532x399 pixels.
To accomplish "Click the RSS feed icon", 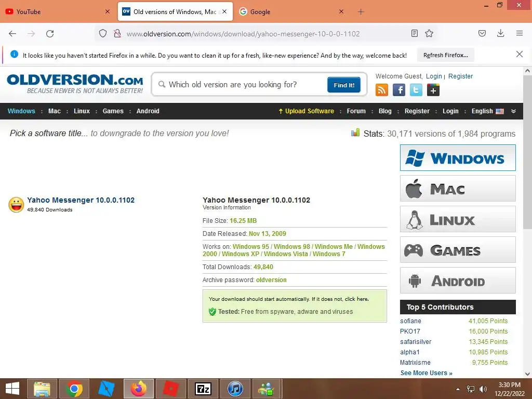I will click(382, 90).
